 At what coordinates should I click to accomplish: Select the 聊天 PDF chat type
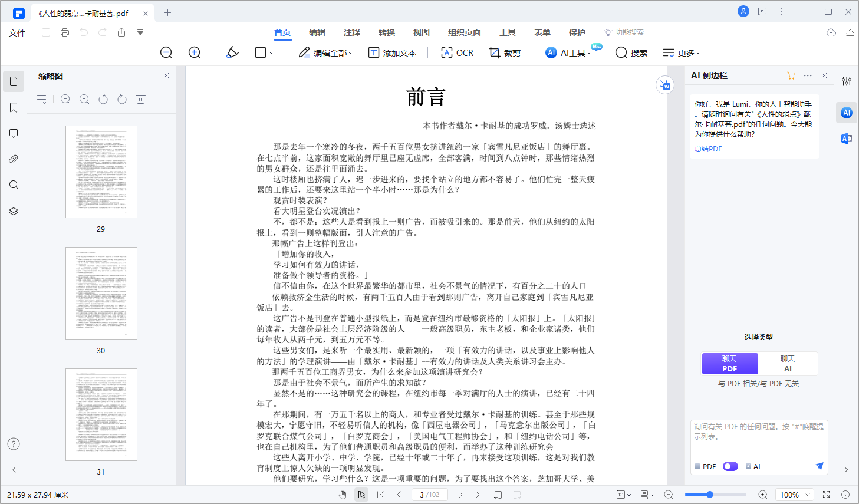tap(730, 364)
